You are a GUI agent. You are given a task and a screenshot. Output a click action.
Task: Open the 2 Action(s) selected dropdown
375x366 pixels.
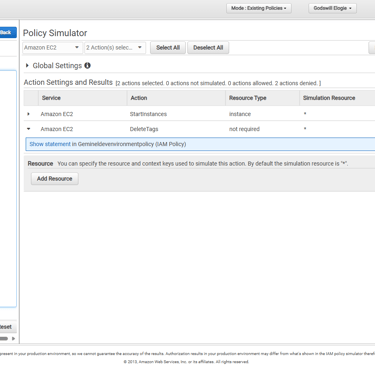[114, 48]
